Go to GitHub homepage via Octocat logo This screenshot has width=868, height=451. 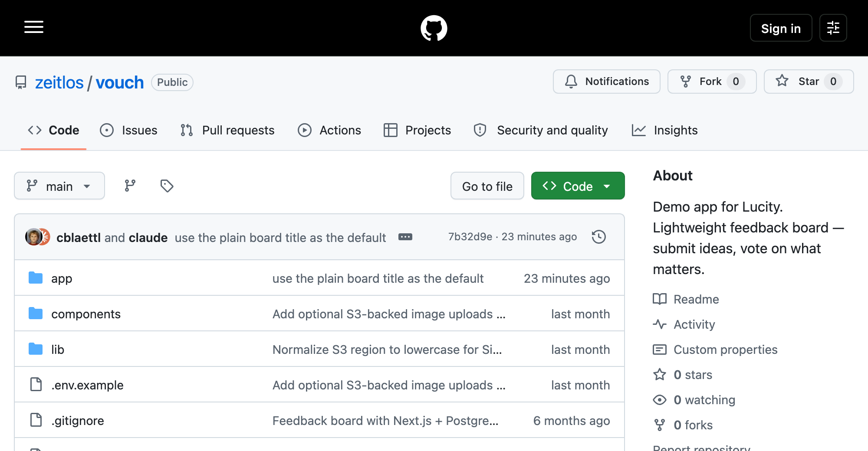pyautogui.click(x=434, y=28)
